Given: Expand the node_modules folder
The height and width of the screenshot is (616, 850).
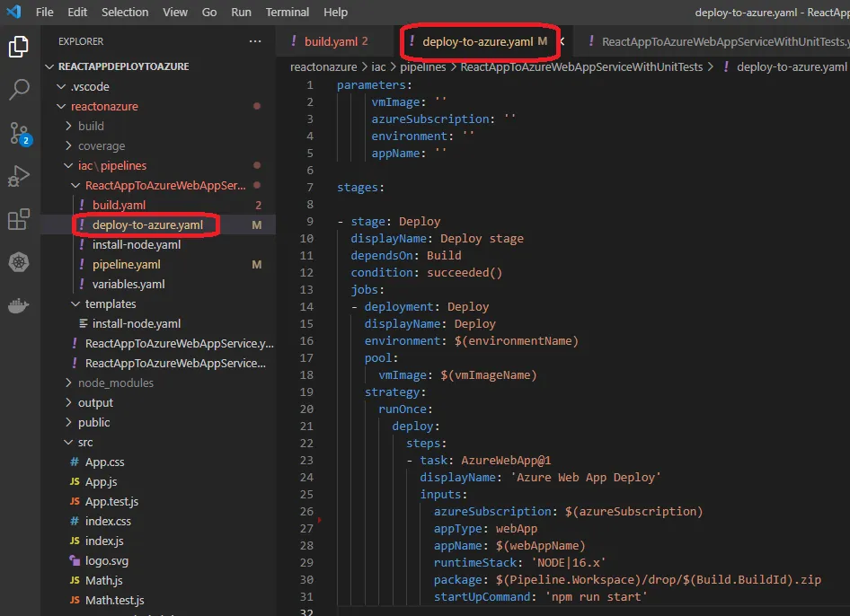Looking at the screenshot, I should coord(115,383).
